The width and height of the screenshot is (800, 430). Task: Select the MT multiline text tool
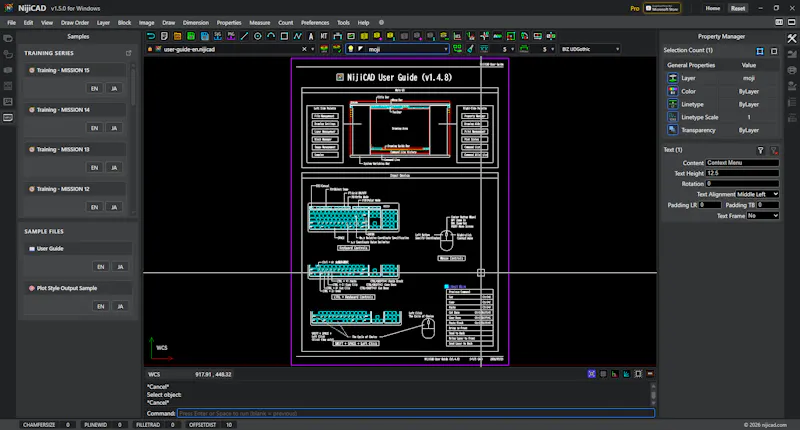(324, 36)
